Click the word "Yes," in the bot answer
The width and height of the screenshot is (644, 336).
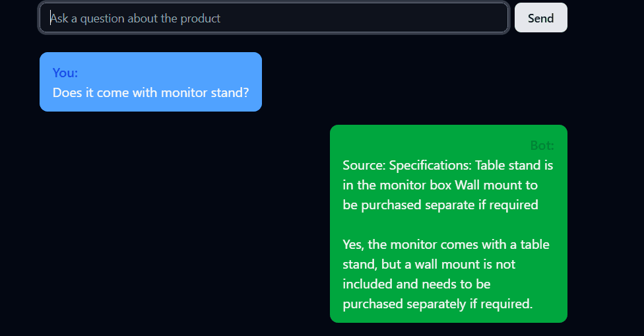(x=354, y=244)
